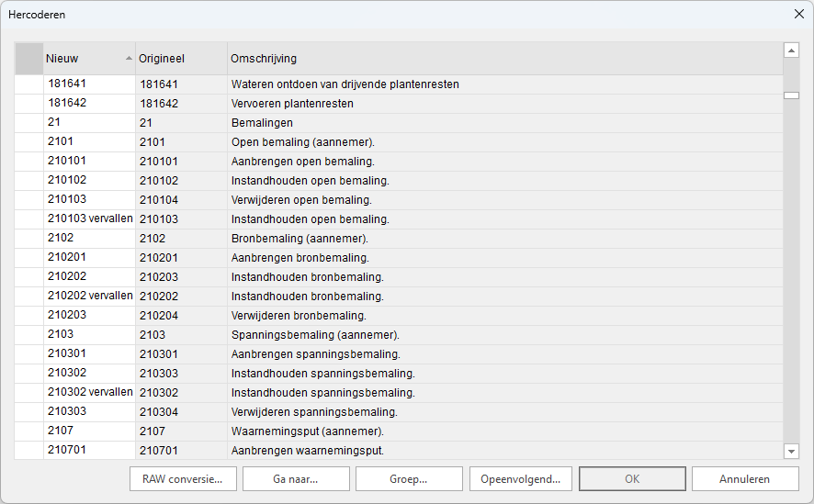Click the select-all corner cell of grid
This screenshot has height=504, width=814.
pos(28,59)
